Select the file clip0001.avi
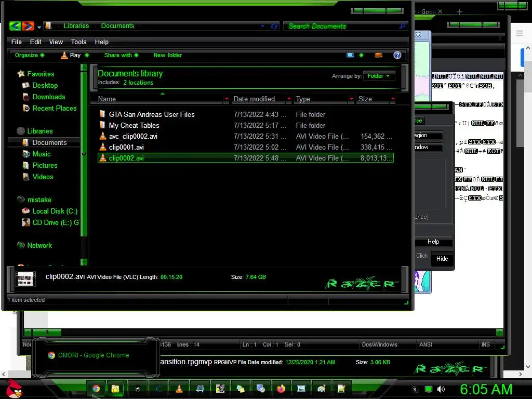 click(245, 147)
